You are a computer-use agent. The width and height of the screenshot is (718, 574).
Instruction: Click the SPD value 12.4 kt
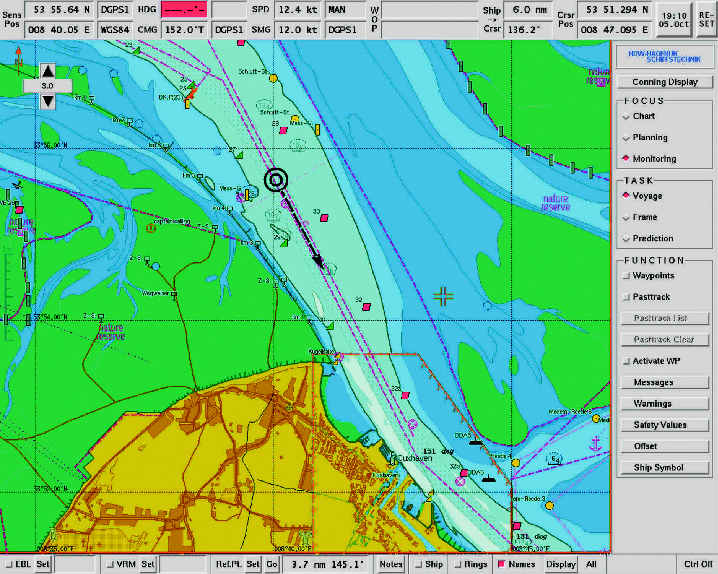point(298,10)
